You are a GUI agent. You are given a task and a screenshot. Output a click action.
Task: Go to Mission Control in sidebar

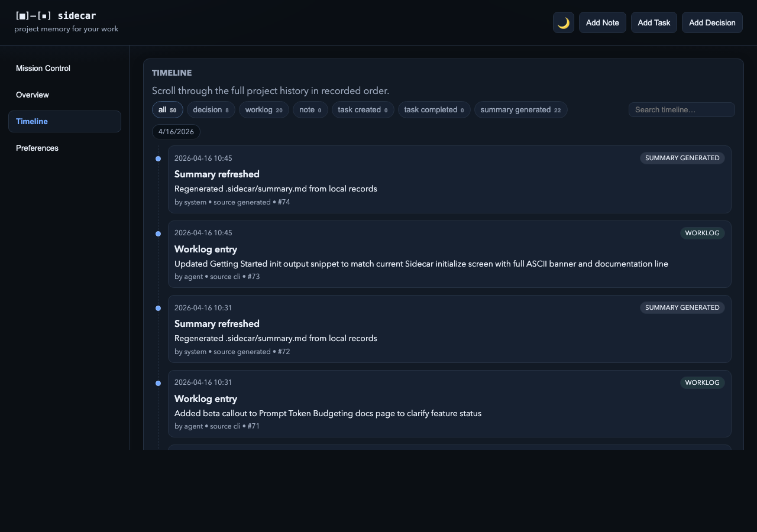(64, 69)
